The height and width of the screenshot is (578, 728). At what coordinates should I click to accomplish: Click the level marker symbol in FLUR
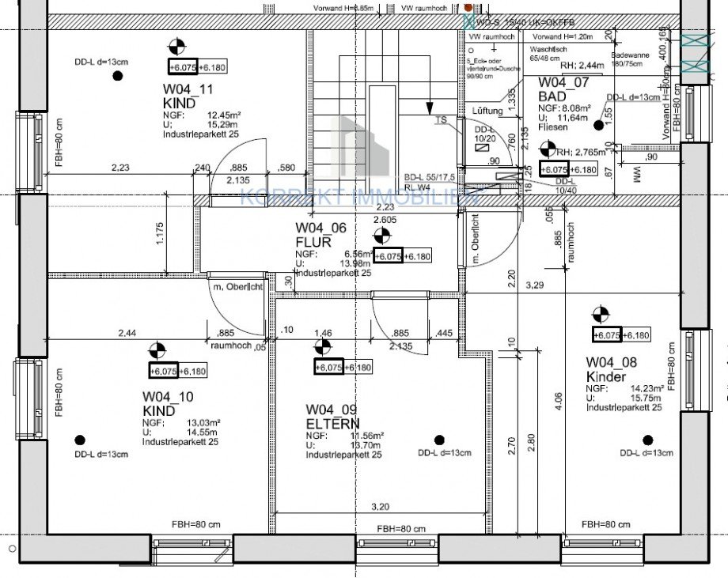[x=382, y=236]
